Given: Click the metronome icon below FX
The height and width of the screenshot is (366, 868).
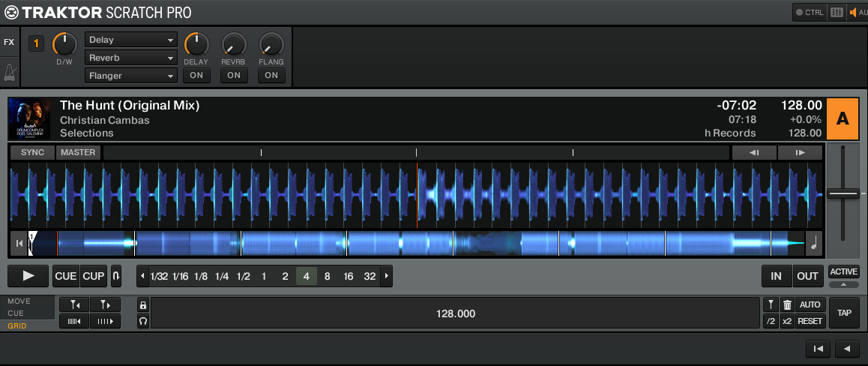Looking at the screenshot, I should 9,72.
